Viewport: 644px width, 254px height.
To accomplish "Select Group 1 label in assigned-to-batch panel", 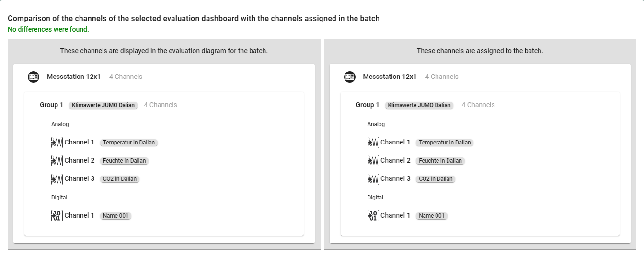I will (367, 105).
